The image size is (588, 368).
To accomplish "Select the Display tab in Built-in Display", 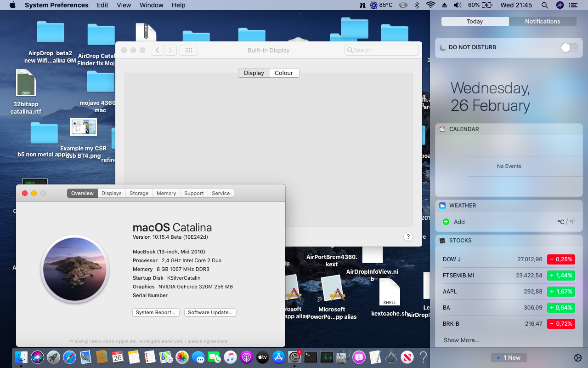I will pos(254,73).
